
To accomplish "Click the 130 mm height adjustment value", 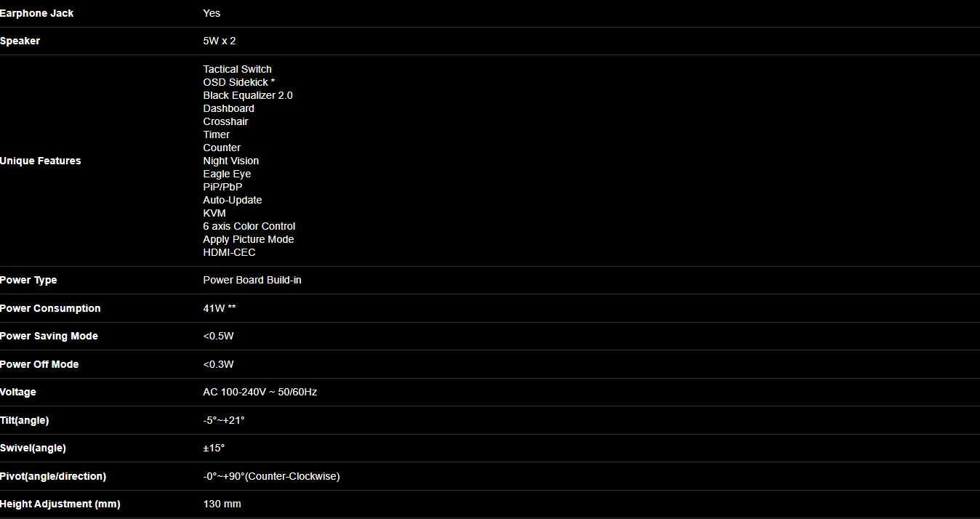I will pyautogui.click(x=222, y=504).
